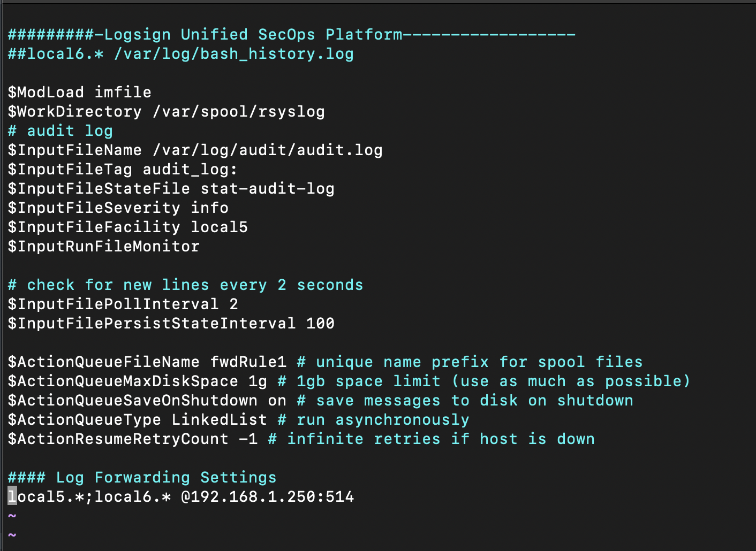Image resolution: width=756 pixels, height=551 pixels.
Task: Click the $InputFilePollInterval directive
Action: tap(113, 304)
